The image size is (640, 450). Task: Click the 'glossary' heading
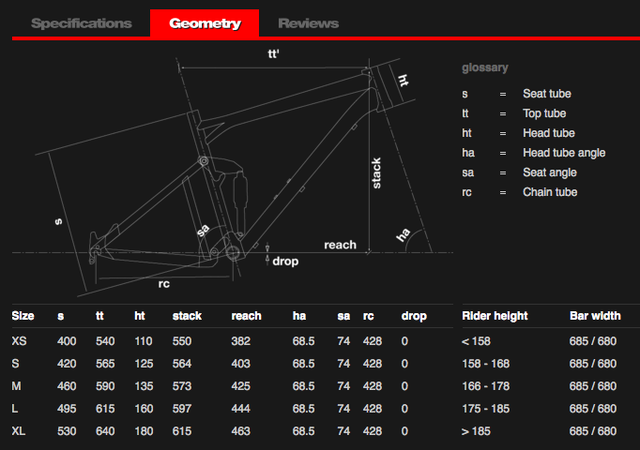tap(485, 68)
